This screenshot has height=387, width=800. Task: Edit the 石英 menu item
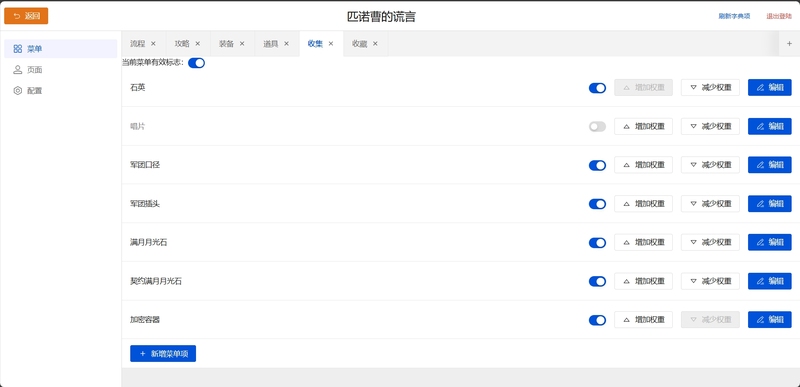point(770,88)
